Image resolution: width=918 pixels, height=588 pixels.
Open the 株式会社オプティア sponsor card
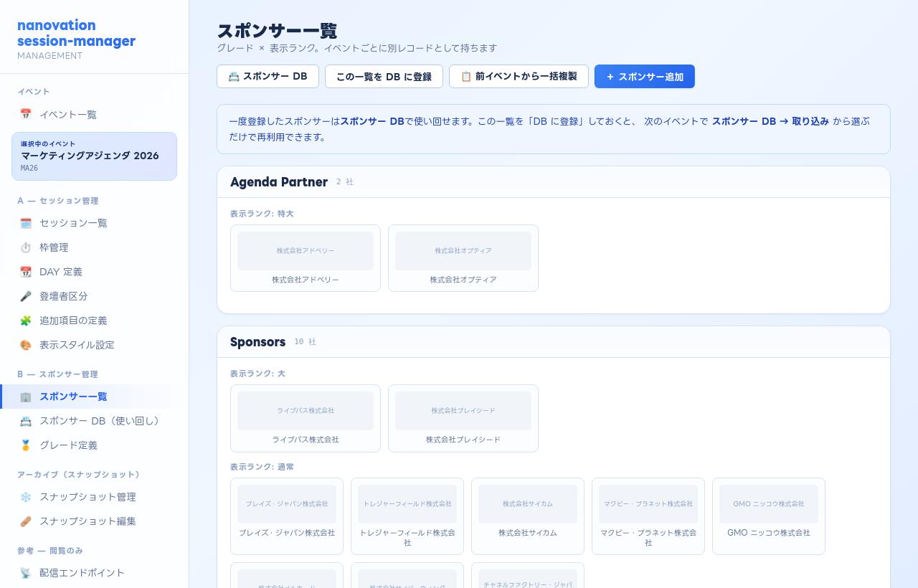(463, 258)
